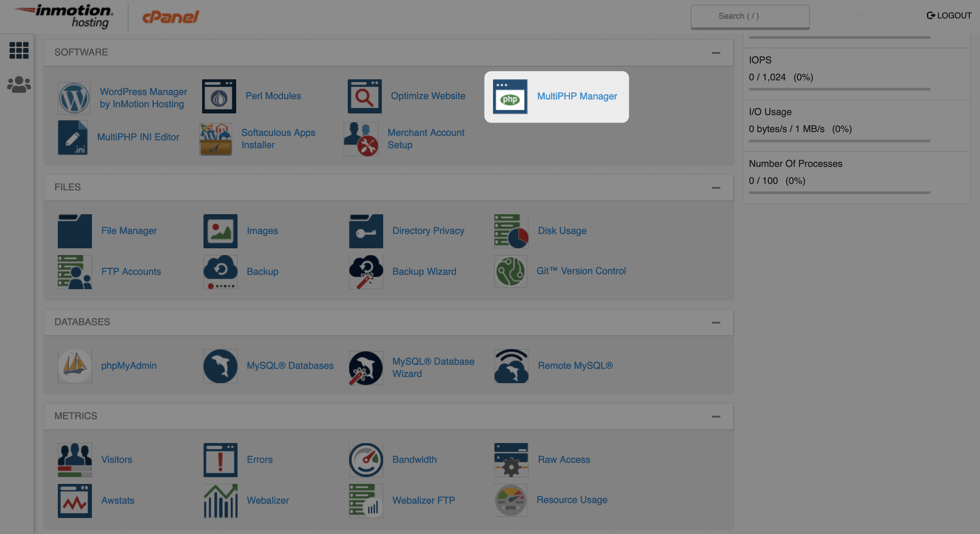Click the Git Version Control icon
The width and height of the screenshot is (980, 534).
point(510,271)
